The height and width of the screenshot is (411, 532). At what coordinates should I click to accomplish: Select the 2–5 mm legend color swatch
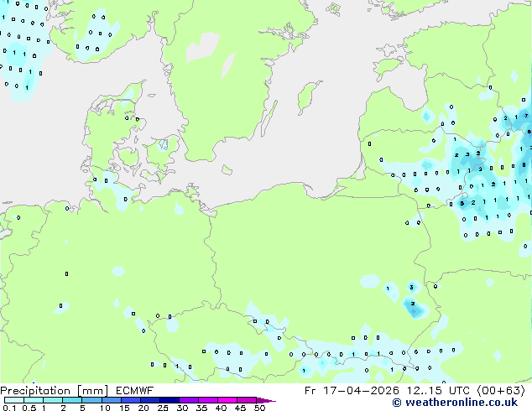pyautogui.click(x=72, y=400)
